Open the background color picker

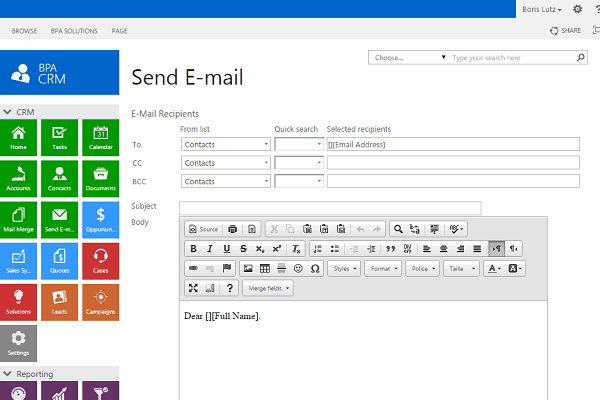tap(515, 268)
